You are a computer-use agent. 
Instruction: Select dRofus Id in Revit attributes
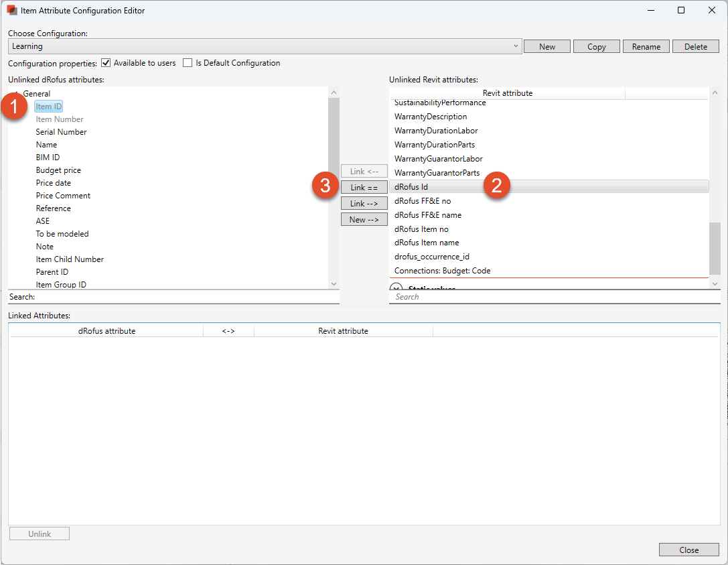(411, 187)
